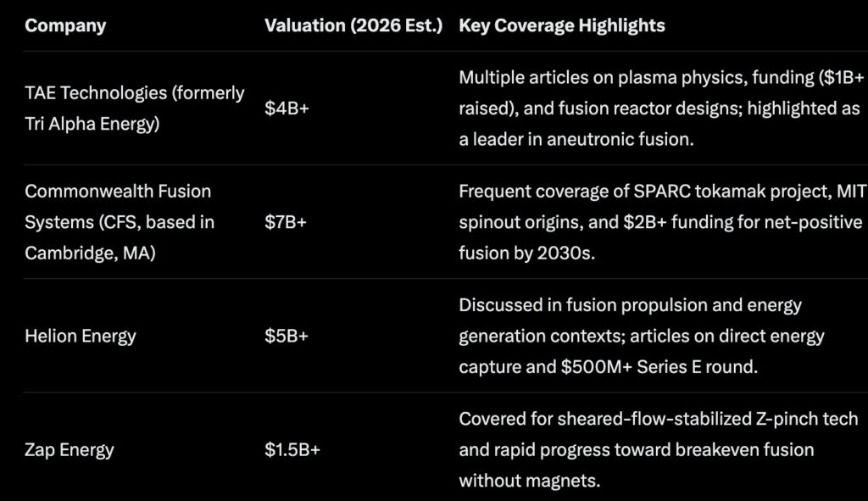The height and width of the screenshot is (501, 868).
Task: Click the $7B+ valuation cell
Action: 287,222
